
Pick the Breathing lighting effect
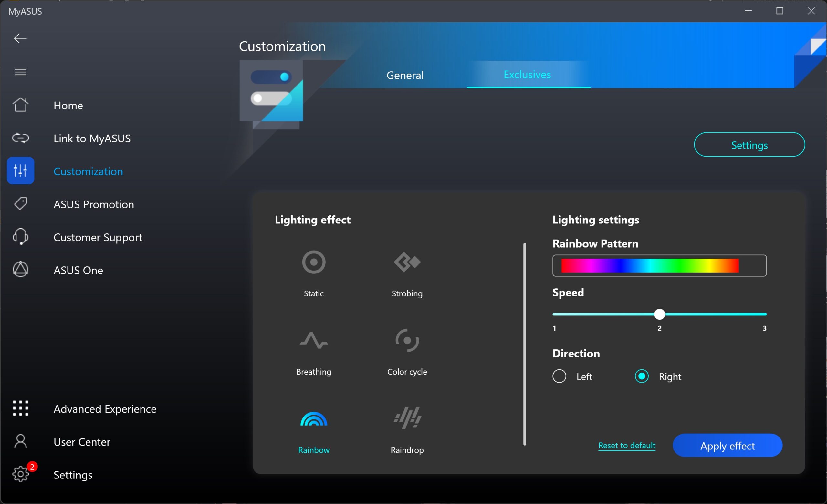pyautogui.click(x=313, y=341)
